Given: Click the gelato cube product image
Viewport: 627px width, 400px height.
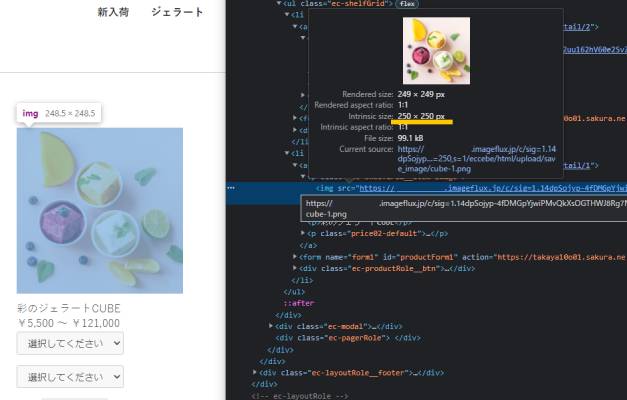Looking at the screenshot, I should 100,211.
